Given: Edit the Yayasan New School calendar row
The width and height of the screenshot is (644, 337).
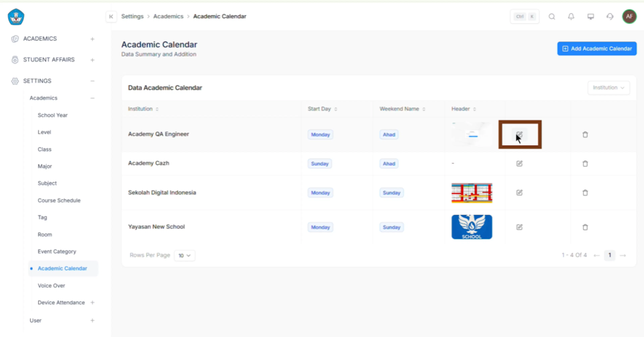Looking at the screenshot, I should 519,227.
